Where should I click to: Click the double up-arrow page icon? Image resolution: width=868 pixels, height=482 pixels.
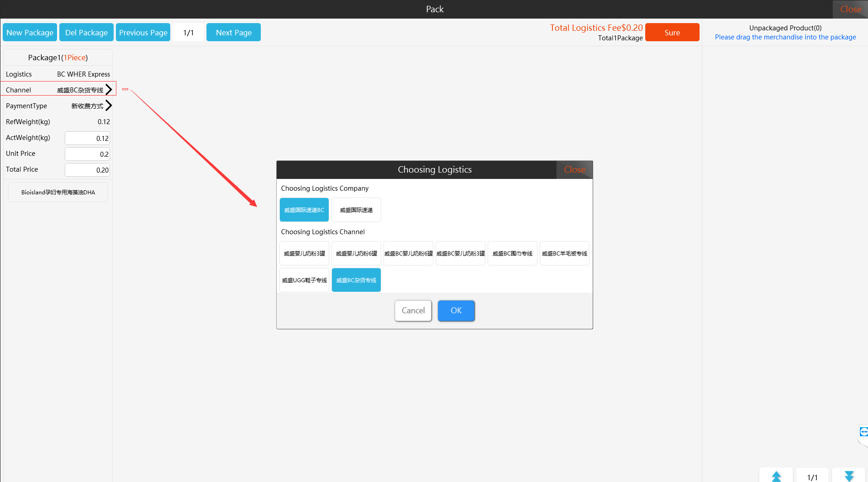pyautogui.click(x=776, y=476)
